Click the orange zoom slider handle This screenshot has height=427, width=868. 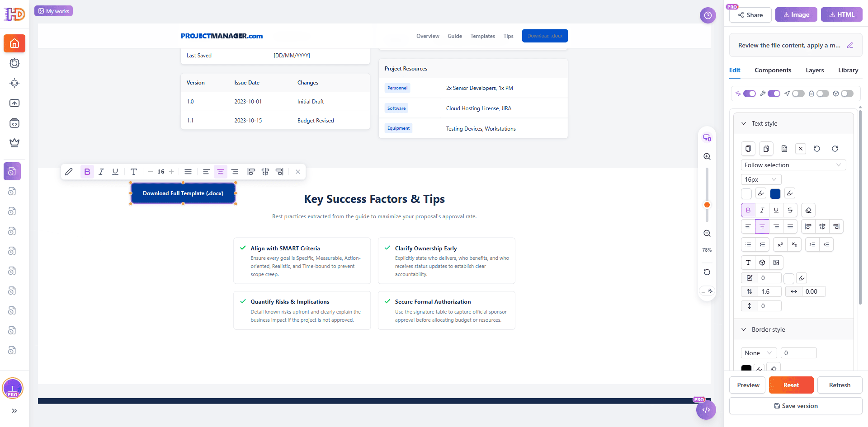click(707, 205)
